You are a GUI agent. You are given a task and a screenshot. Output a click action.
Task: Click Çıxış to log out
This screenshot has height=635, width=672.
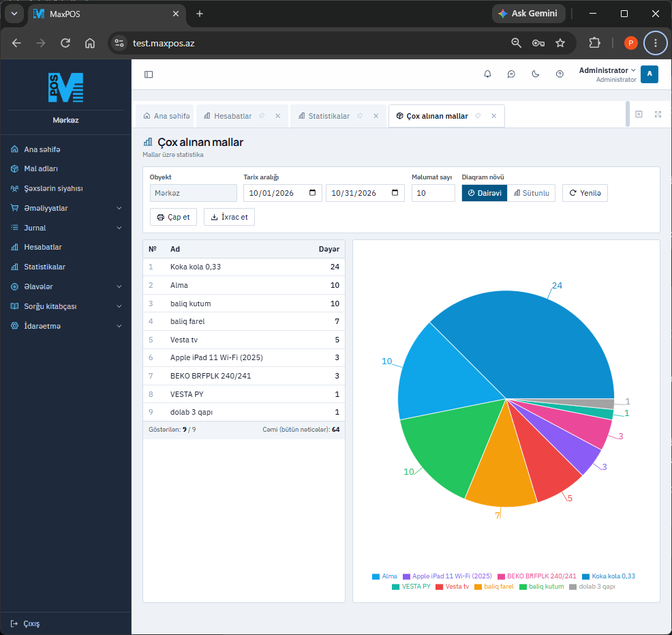25,623
